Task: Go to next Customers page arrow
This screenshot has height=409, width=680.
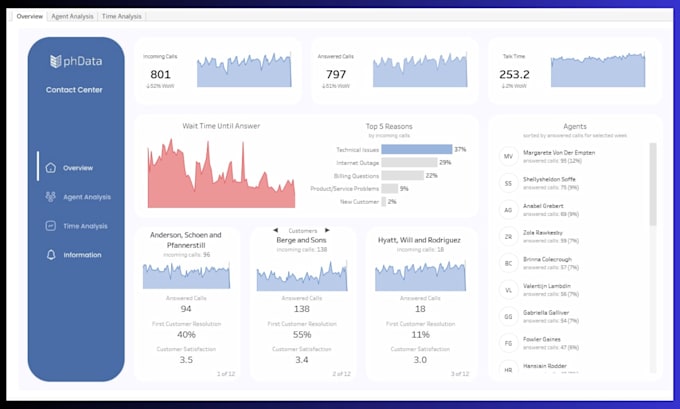Action: click(x=327, y=230)
